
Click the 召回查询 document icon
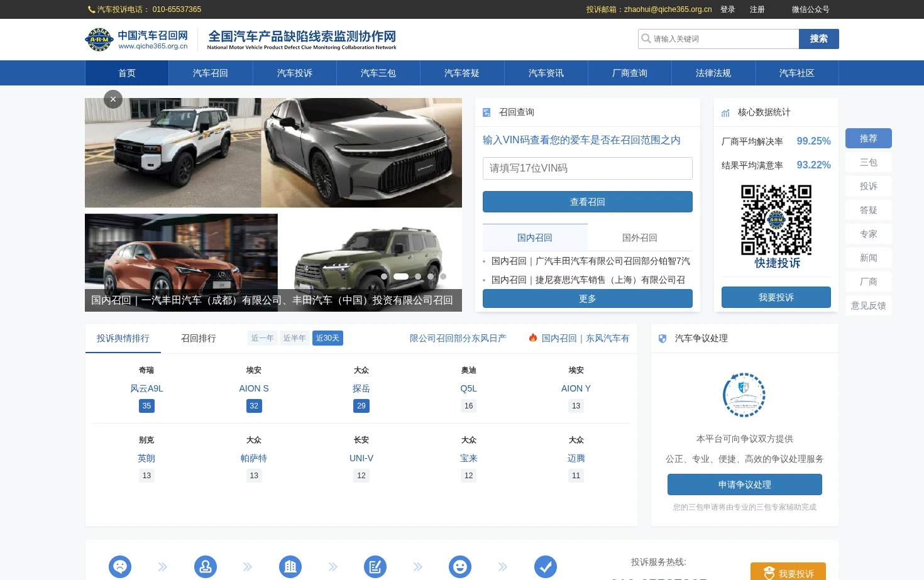487,112
